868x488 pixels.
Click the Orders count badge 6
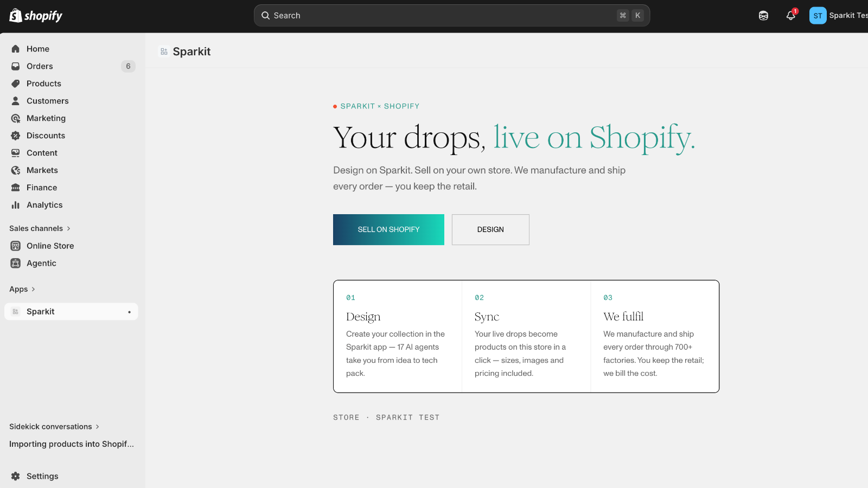[128, 66]
